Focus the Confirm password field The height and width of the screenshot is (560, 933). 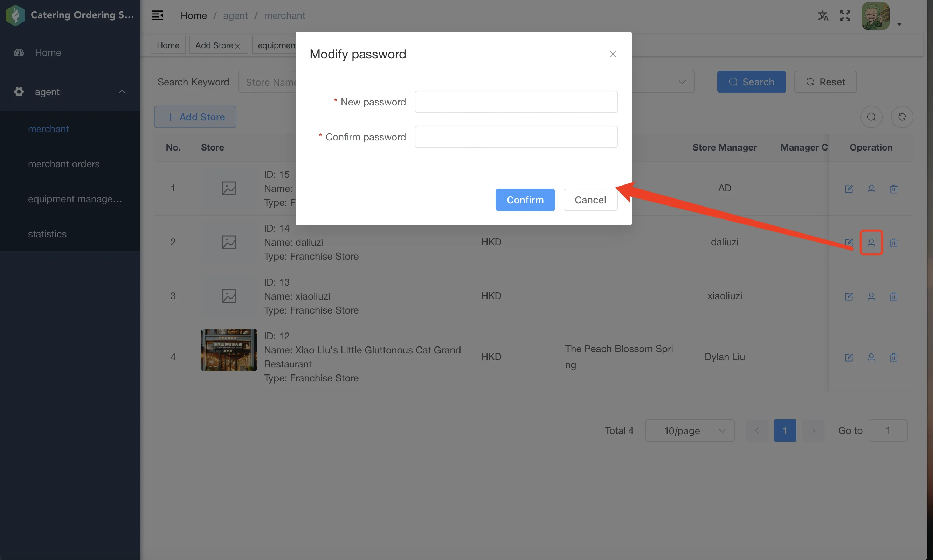point(516,137)
